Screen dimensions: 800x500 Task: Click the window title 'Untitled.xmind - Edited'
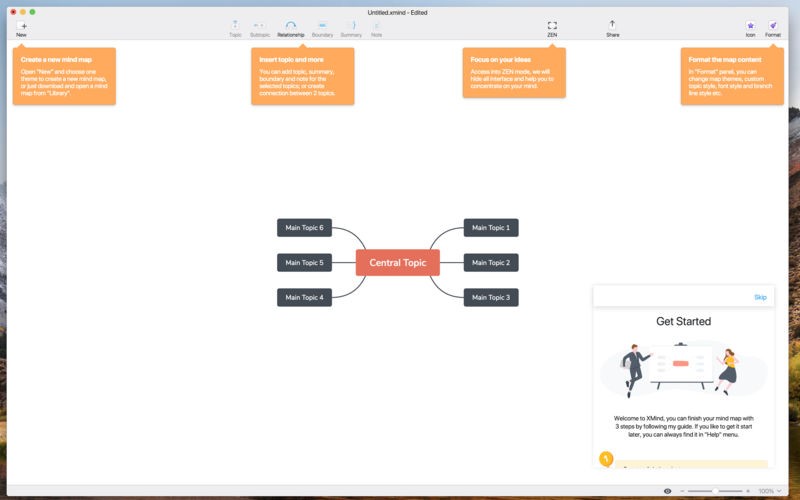coord(397,12)
